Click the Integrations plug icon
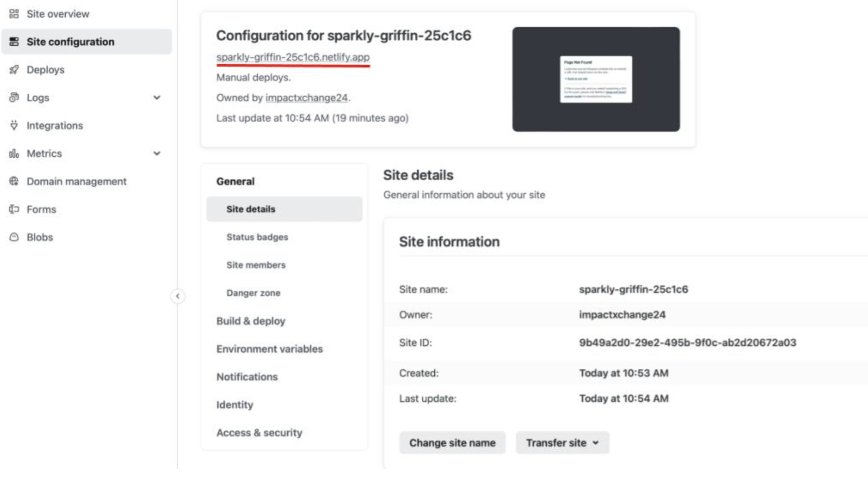Viewport: 868px width, 485px height. coord(14,126)
